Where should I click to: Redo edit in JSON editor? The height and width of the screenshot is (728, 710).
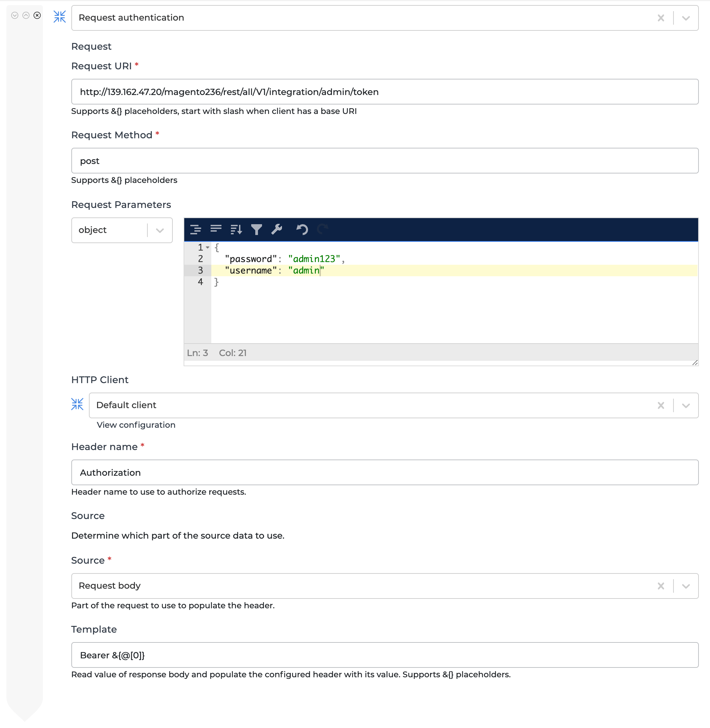tap(322, 229)
